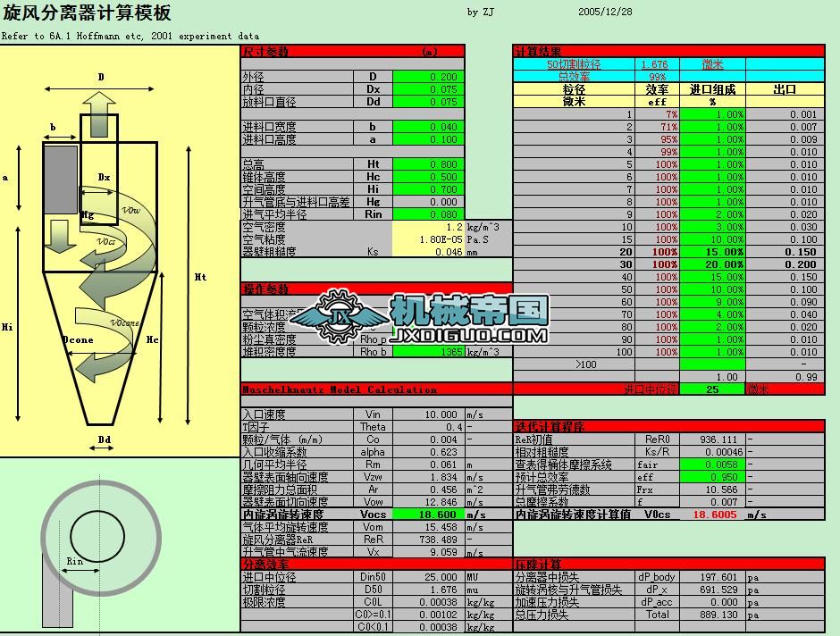Viewport: 840px width, 636px height.
Task: Select Hi space height value 0.700
Action: (428, 189)
